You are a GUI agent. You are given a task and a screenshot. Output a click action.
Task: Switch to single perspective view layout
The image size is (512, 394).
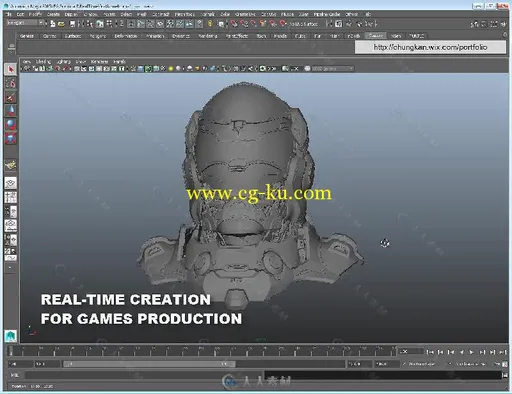11,183
